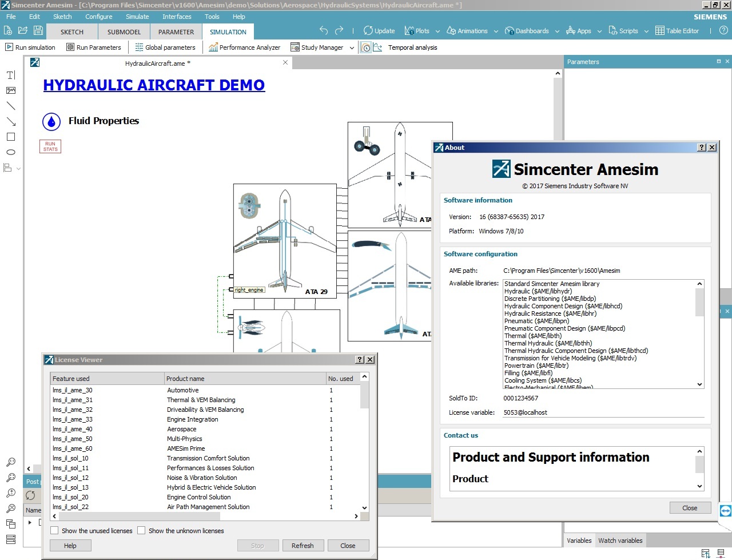Switch to the Watch variables tab

coord(620,540)
